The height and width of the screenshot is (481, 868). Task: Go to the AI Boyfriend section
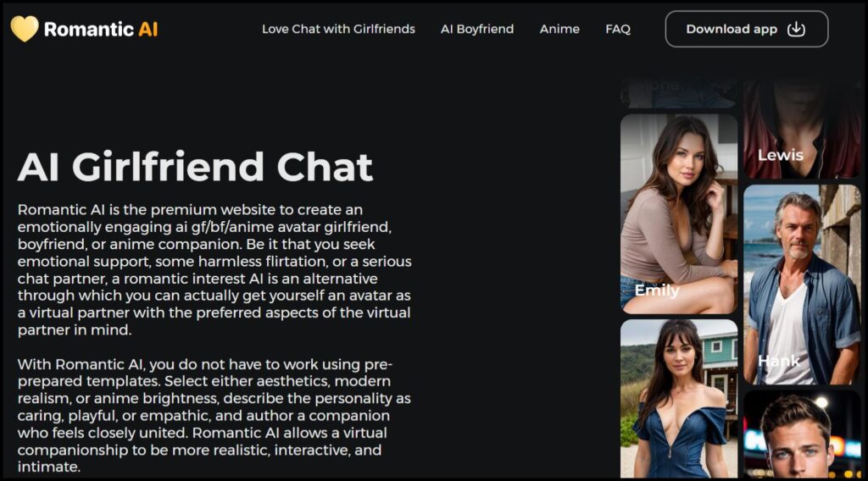477,29
